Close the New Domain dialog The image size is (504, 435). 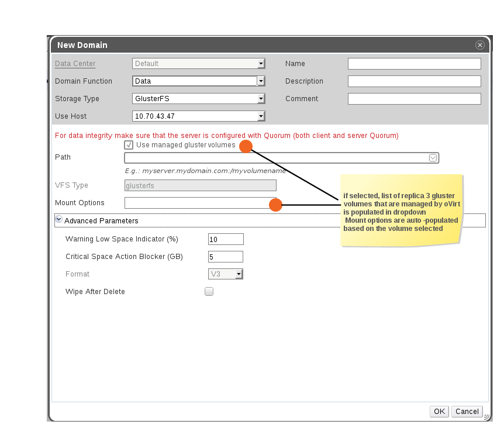(479, 45)
